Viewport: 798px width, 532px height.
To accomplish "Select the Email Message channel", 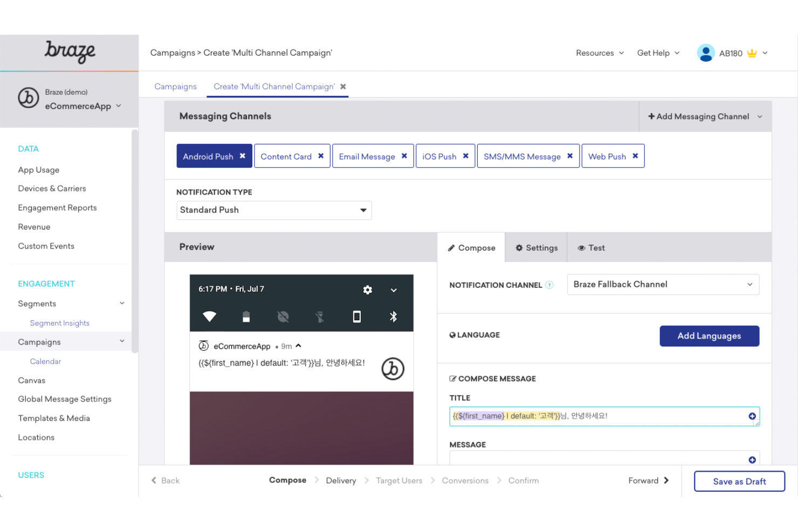I will click(x=367, y=156).
